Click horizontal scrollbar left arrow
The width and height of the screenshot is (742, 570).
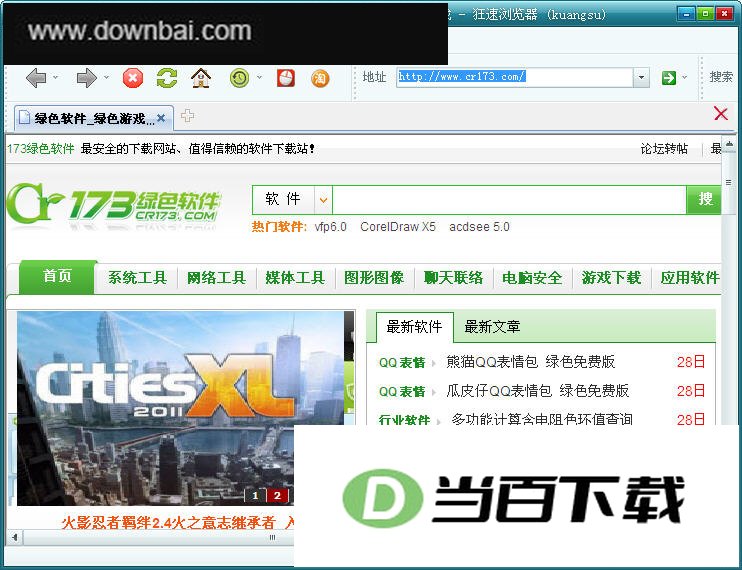15,537
